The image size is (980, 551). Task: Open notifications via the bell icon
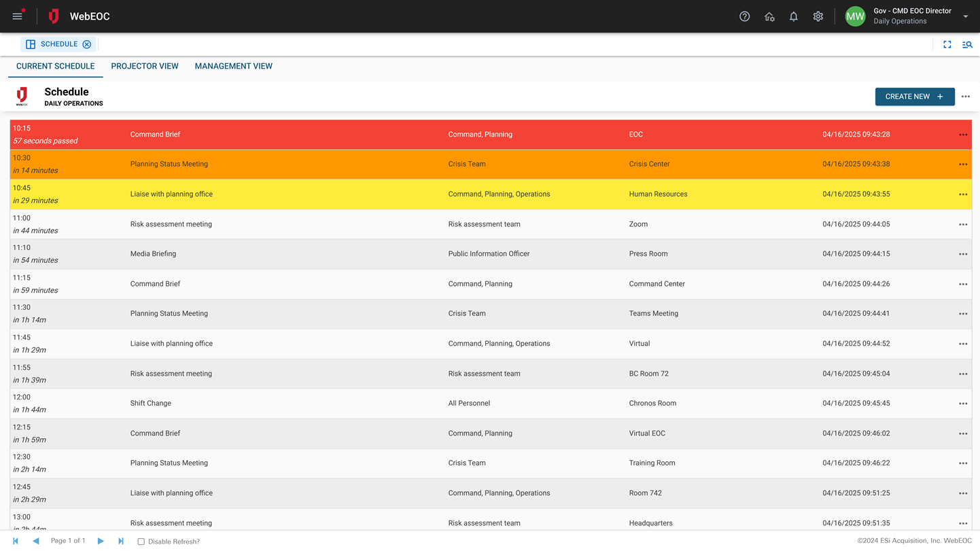[x=793, y=16]
